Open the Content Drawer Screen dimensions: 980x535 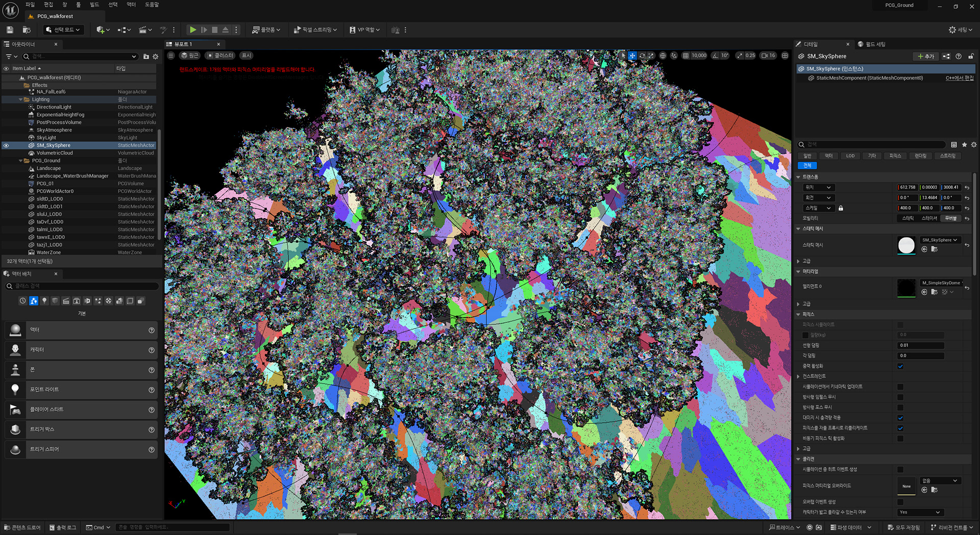pos(22,527)
